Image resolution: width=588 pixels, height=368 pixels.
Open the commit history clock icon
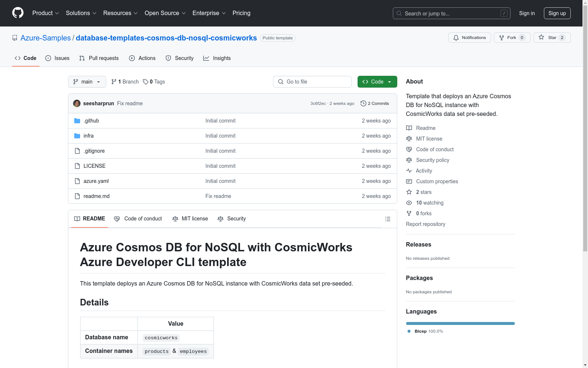pos(363,103)
